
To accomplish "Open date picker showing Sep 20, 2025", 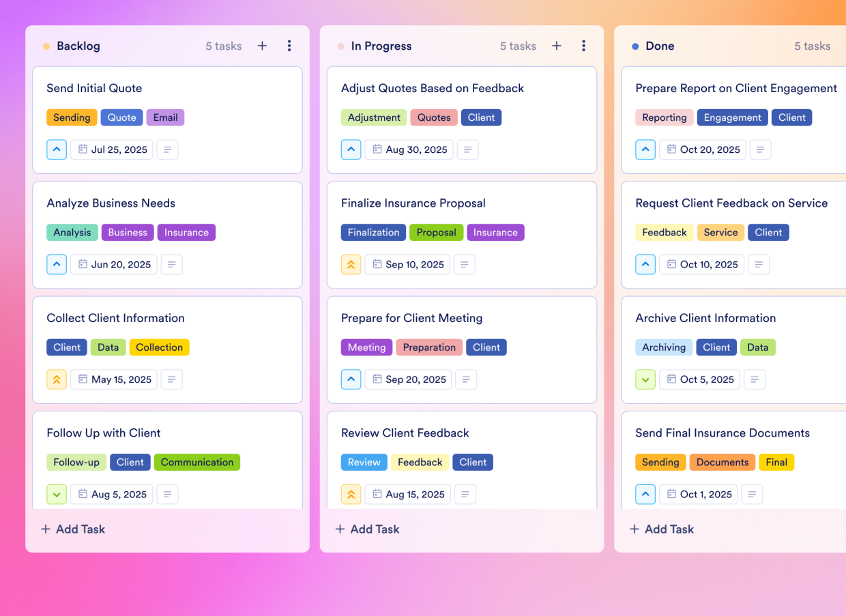I will click(408, 379).
